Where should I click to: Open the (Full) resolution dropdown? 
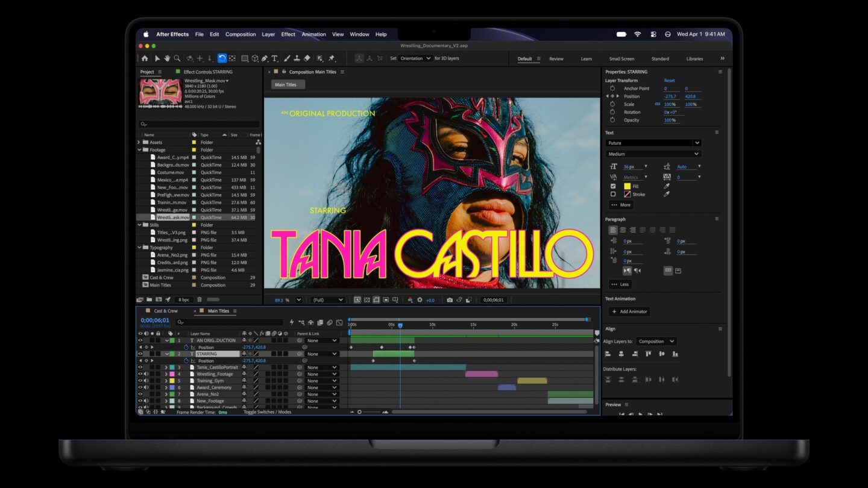(x=327, y=300)
